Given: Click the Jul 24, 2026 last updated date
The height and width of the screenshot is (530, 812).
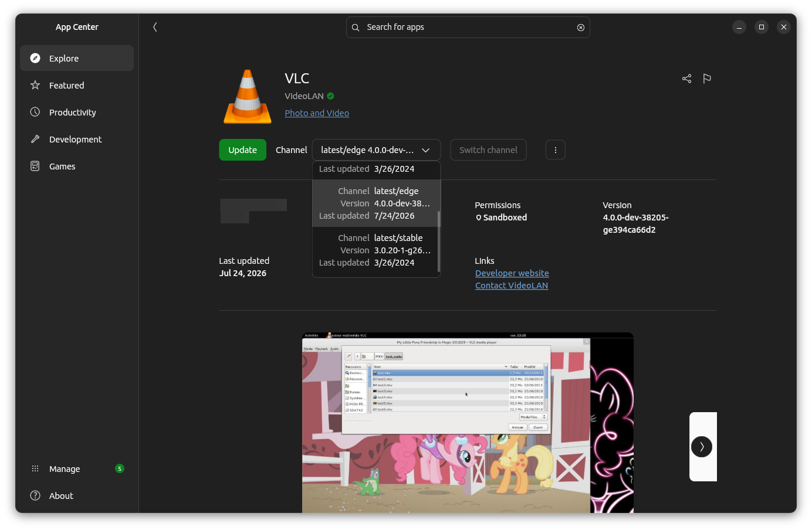Looking at the screenshot, I should [243, 273].
